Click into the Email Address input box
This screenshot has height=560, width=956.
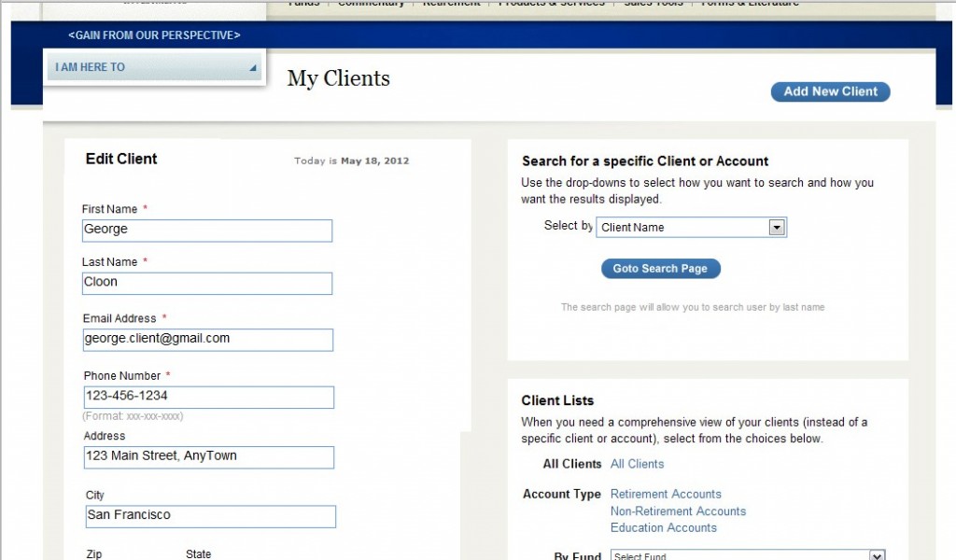tap(208, 340)
